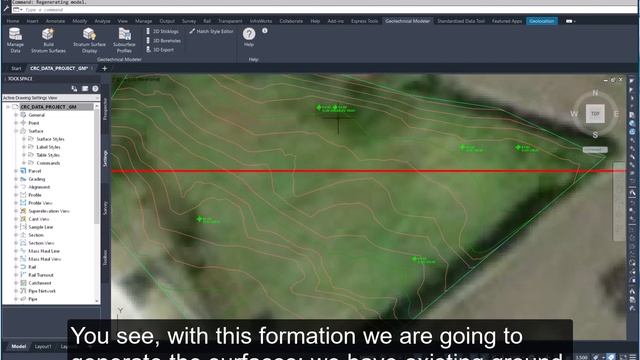Switch to the Survey ribbon tab

[x=189, y=21]
